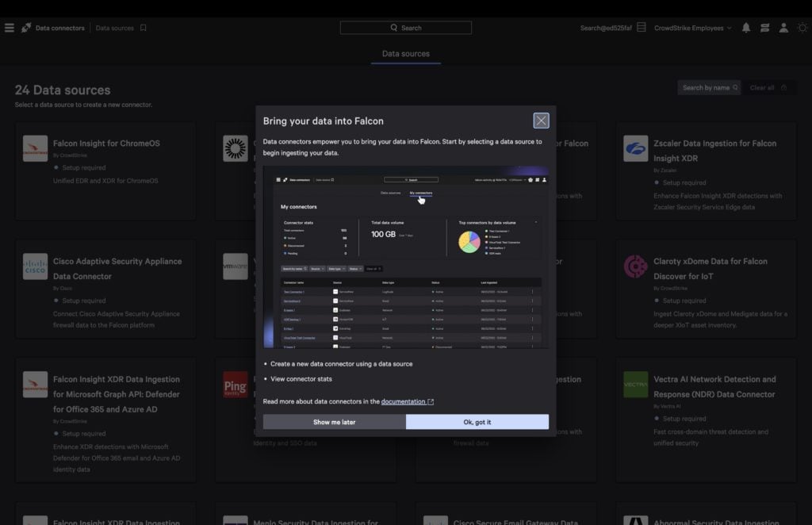Viewport: 812px width, 525px height.
Task: Click Data connectors in the breadcrumb
Action: coord(59,28)
